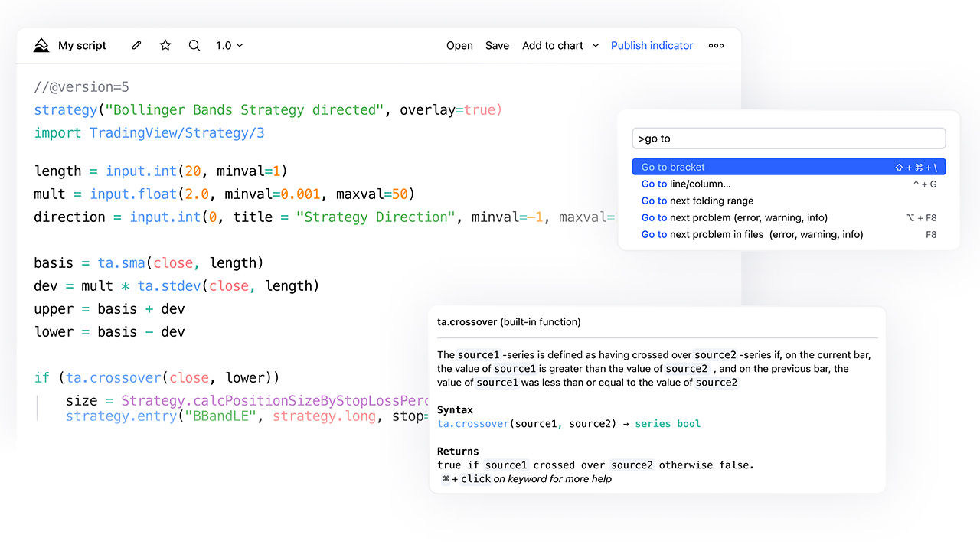This screenshot has height=551, width=980.
Task: Select Go to next folding range
Action: tap(697, 201)
